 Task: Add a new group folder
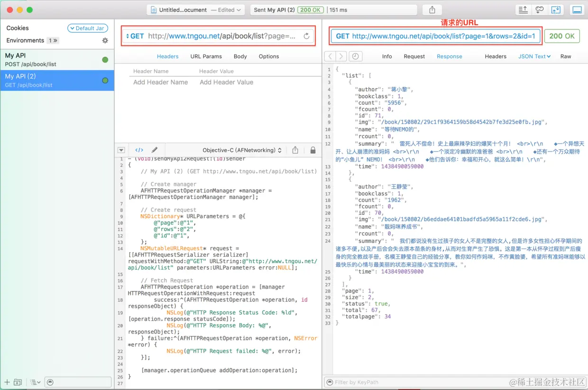(x=18, y=382)
